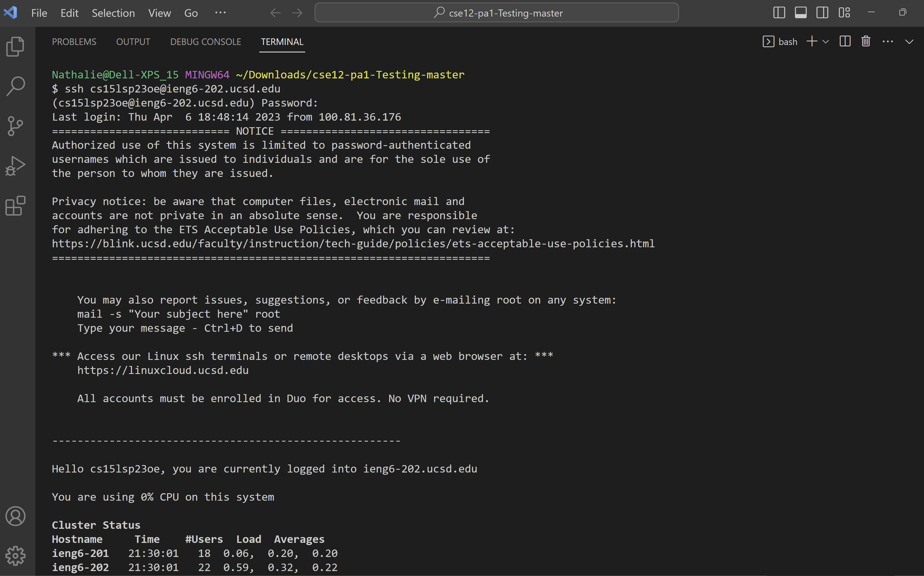
Task: Open launch profile dropdown next to plus
Action: coord(826,41)
